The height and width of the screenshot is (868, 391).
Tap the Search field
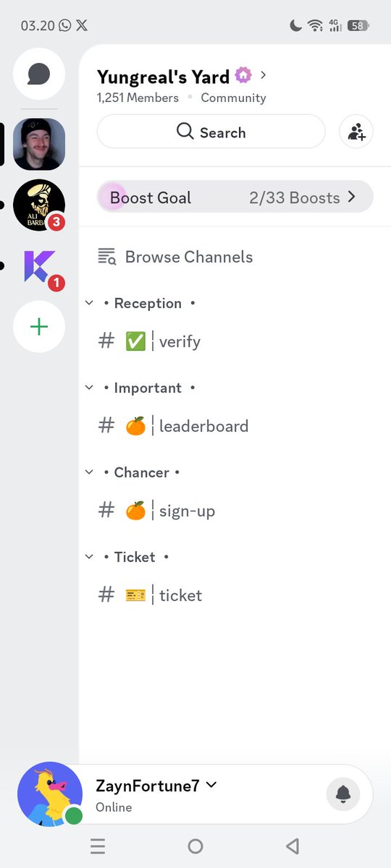211,132
